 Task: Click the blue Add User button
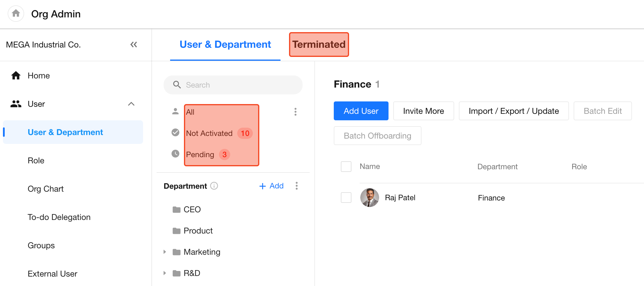click(x=361, y=111)
